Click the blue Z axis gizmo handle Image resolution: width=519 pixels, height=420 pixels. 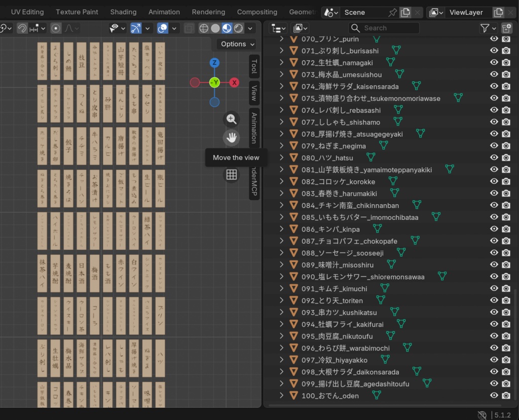pyautogui.click(x=214, y=62)
